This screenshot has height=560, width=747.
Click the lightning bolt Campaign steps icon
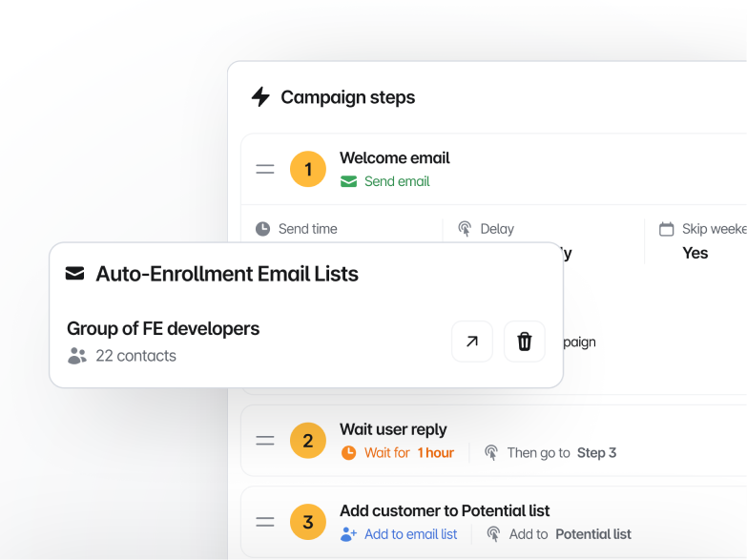pos(260,97)
